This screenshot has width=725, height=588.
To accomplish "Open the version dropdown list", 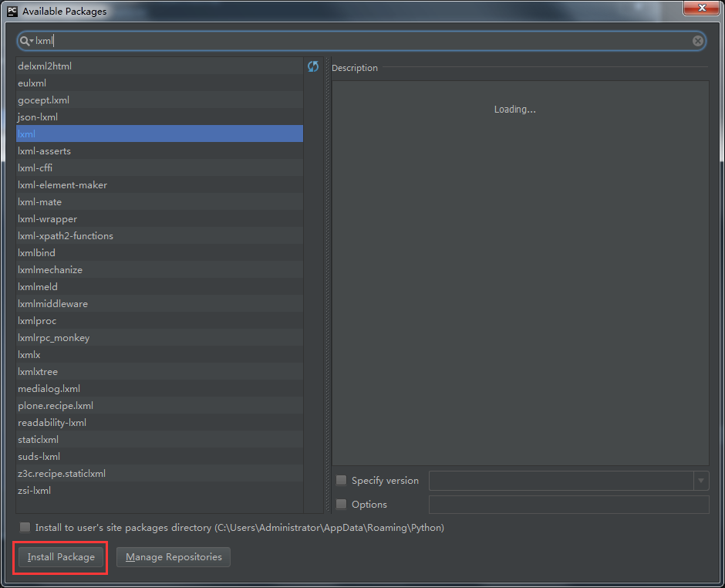I will tap(700, 481).
